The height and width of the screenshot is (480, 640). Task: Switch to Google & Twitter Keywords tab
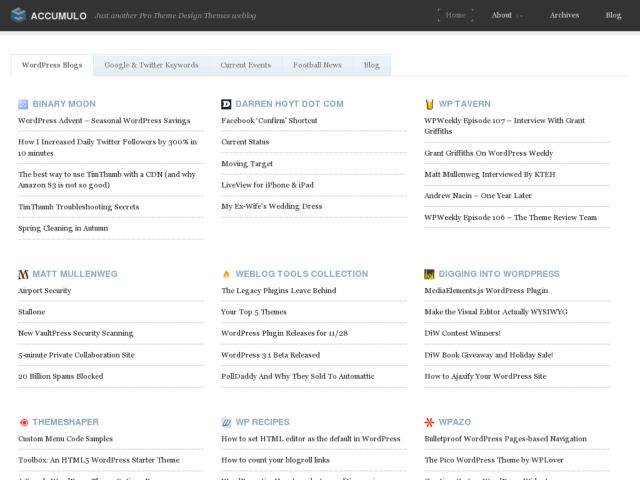pyautogui.click(x=151, y=65)
